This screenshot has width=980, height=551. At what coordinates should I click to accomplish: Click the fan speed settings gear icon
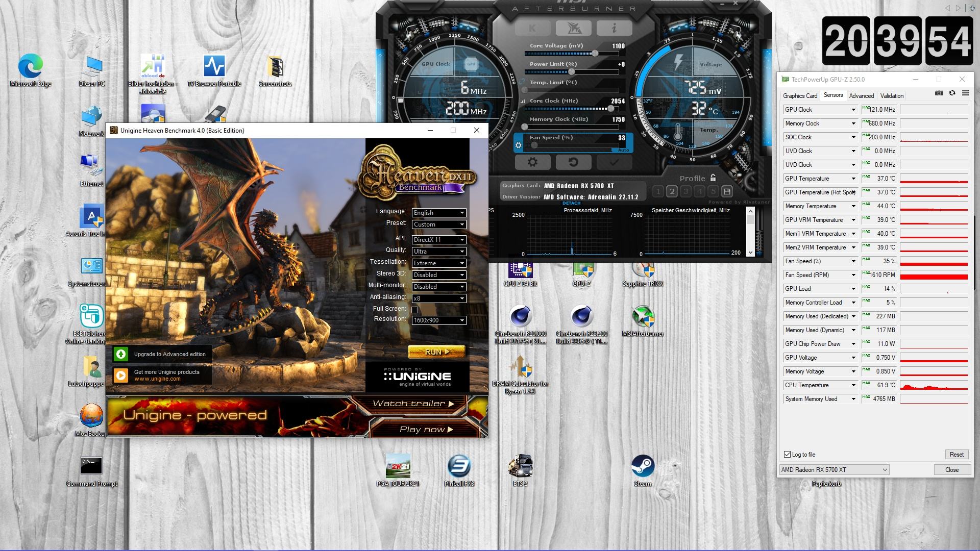click(519, 145)
